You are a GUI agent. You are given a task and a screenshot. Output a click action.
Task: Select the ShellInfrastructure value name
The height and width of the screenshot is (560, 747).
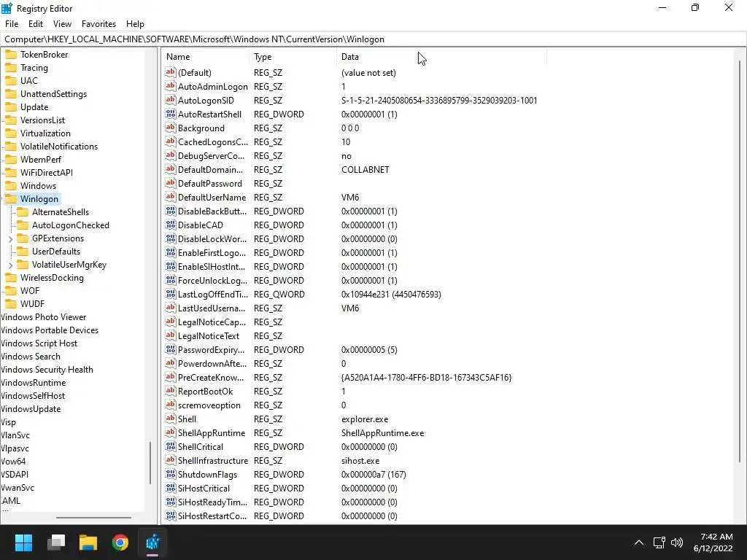coord(213,461)
